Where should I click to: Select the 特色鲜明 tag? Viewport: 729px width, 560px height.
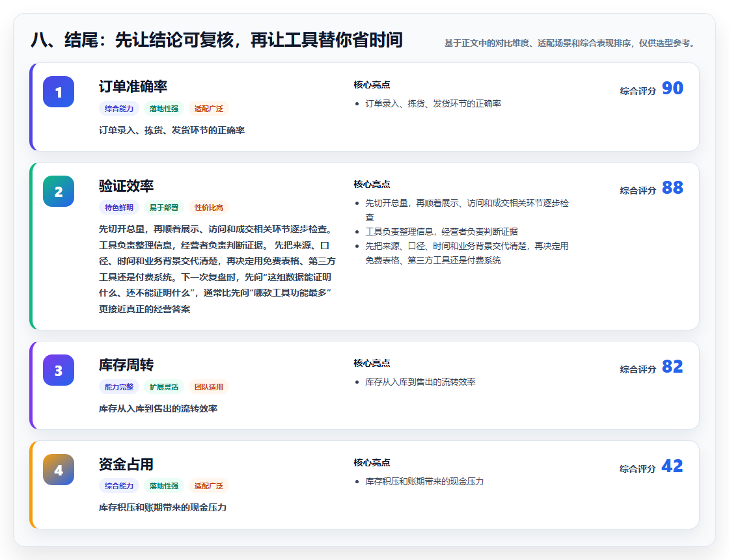[119, 207]
